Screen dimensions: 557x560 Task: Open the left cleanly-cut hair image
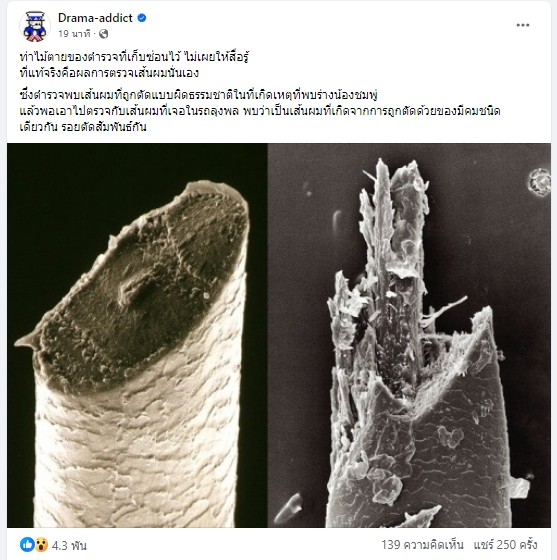tap(137, 335)
